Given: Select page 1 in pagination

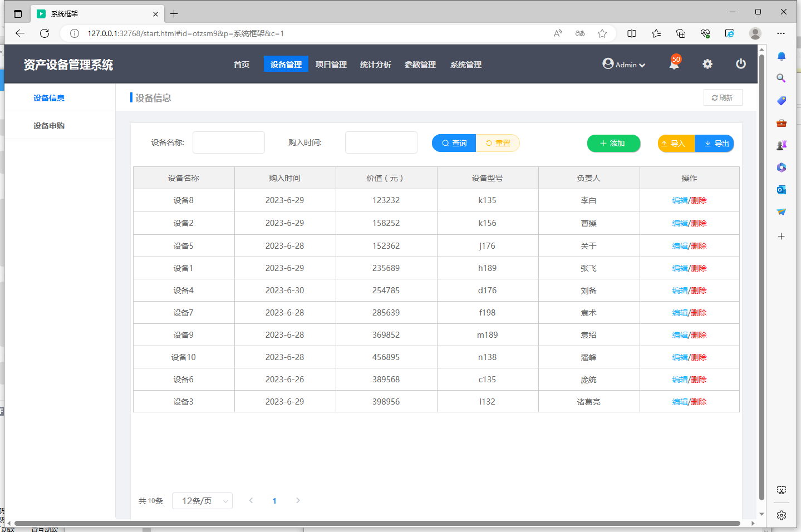Looking at the screenshot, I should click(x=274, y=501).
